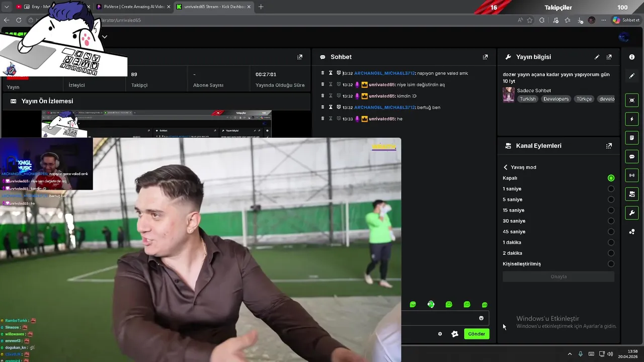Select 15 saniye slow mode
Screen dimensions: 644x362
tap(611, 210)
